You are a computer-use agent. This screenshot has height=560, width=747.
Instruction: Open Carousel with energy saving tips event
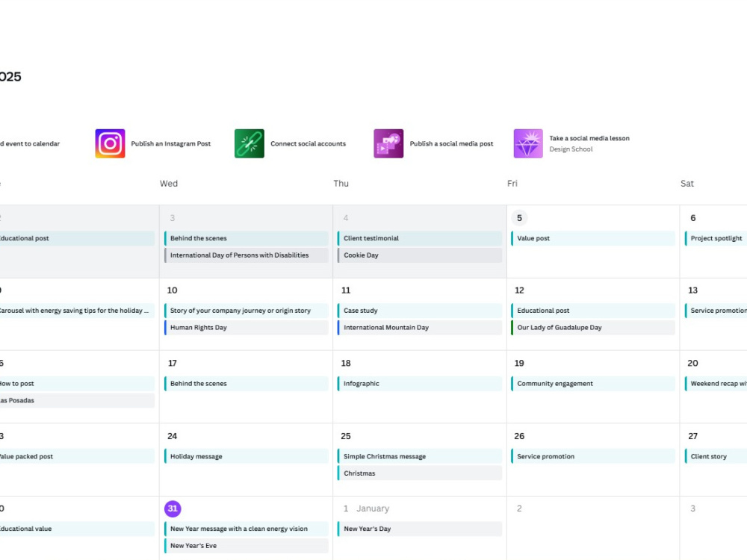point(77,311)
